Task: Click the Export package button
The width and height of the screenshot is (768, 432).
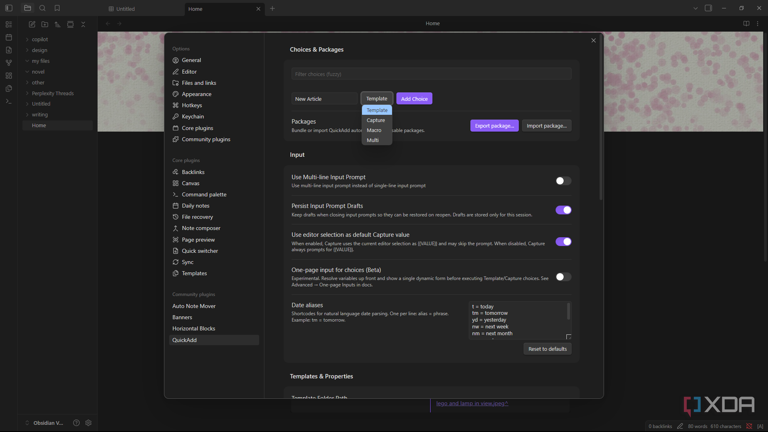Action: (494, 126)
